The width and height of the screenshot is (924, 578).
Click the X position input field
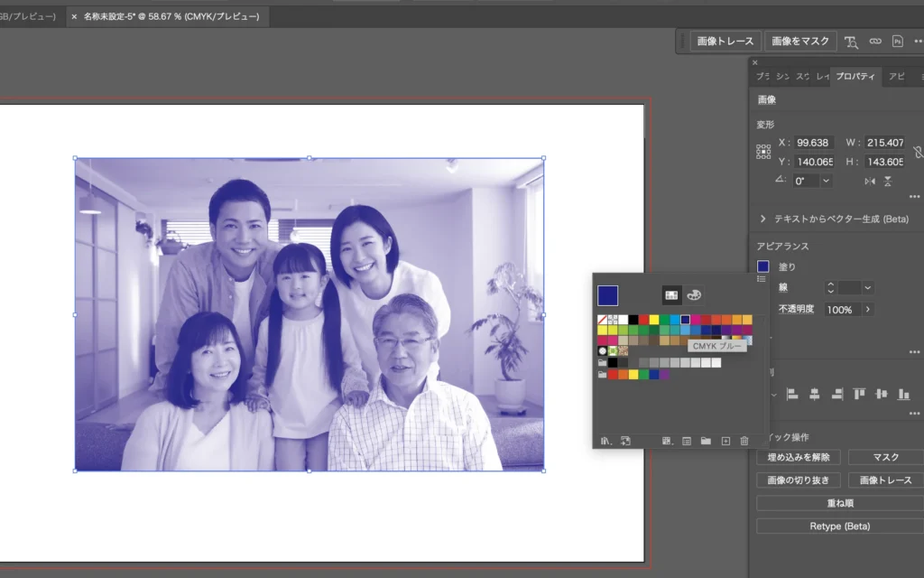(813, 143)
